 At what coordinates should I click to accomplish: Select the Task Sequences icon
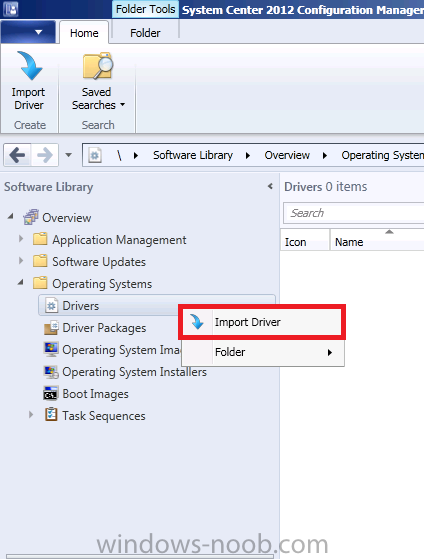(x=51, y=415)
